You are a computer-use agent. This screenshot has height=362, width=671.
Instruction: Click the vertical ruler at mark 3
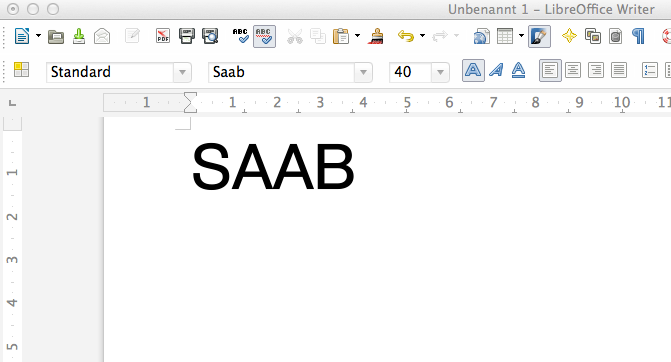12,259
